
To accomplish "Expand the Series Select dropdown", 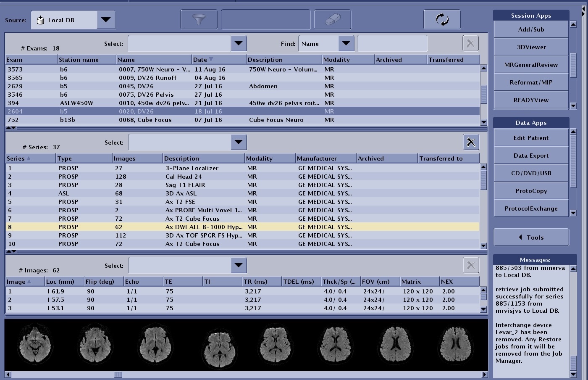I will (238, 142).
